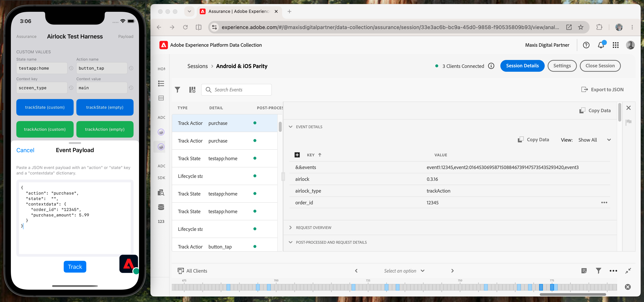Bookmark this page with star icon
Screen dimensions: 644x302
point(581,27)
